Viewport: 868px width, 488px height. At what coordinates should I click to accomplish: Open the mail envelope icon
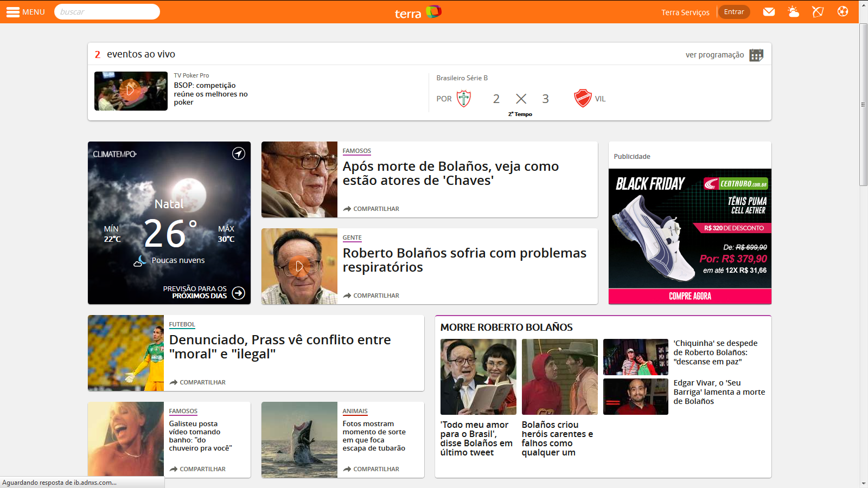[x=769, y=12]
